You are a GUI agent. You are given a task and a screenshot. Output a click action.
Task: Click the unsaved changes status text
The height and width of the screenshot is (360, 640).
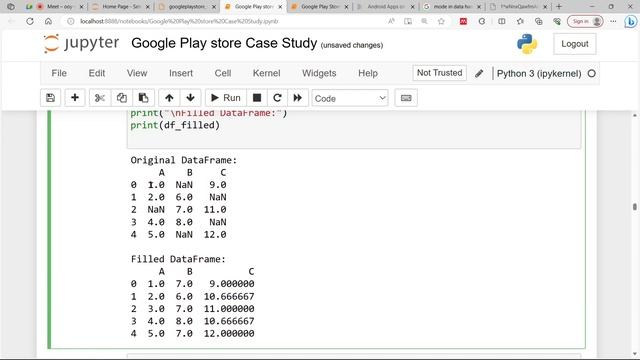point(352,45)
